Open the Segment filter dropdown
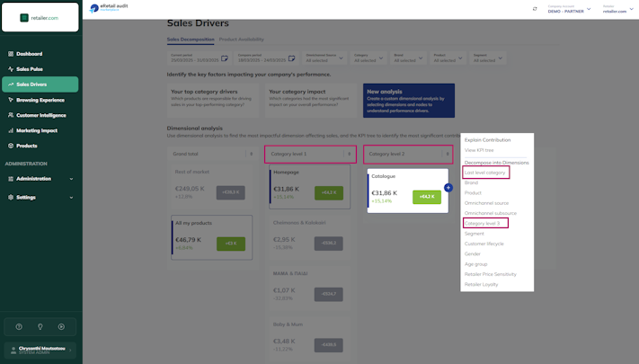This screenshot has height=364, width=639. point(488,58)
